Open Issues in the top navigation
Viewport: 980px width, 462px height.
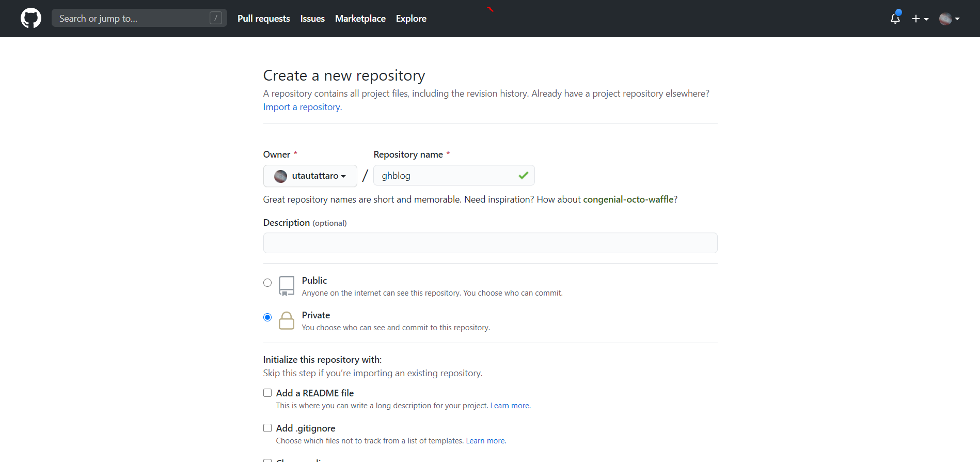click(312, 19)
